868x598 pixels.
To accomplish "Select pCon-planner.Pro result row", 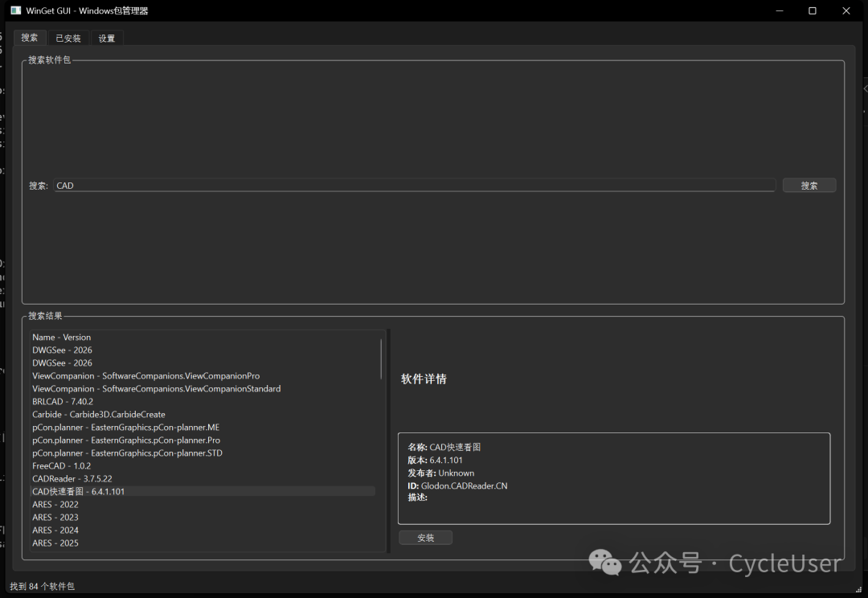I will point(203,440).
